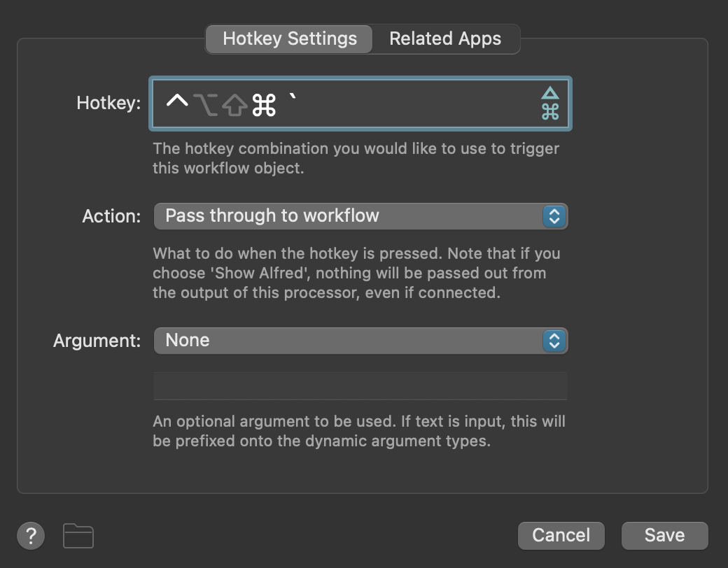Screen dimensions: 728x568
Task: Click the backtick key character in hotkey
Action: pos(293,97)
